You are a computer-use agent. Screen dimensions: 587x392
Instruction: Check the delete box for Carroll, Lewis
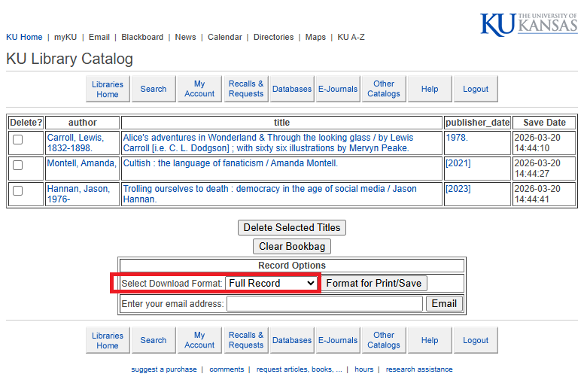18,139
